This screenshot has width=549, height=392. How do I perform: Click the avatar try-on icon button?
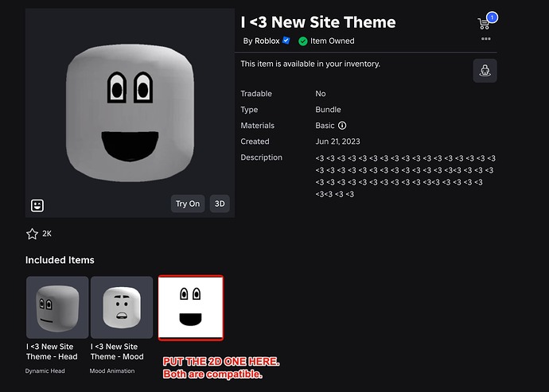coord(485,71)
